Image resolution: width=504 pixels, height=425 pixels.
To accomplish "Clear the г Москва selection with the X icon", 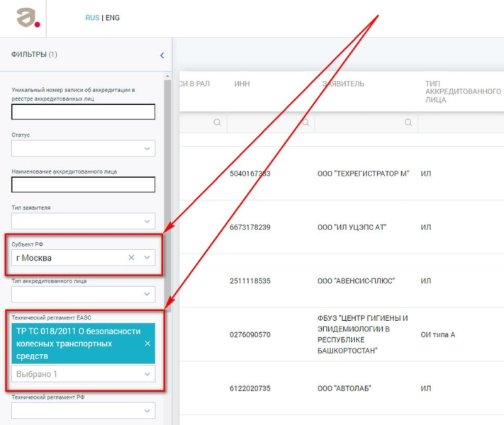I will coord(131,258).
